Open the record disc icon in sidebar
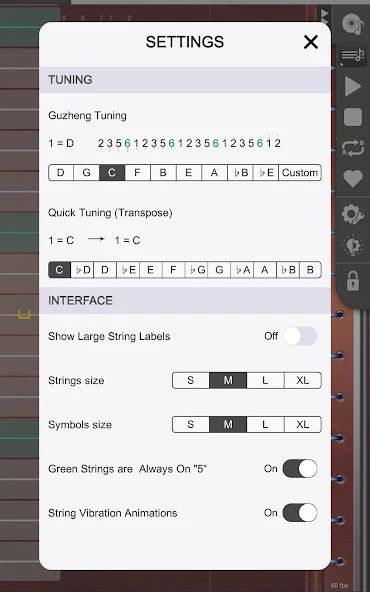The width and height of the screenshot is (370, 592). [x=353, y=23]
